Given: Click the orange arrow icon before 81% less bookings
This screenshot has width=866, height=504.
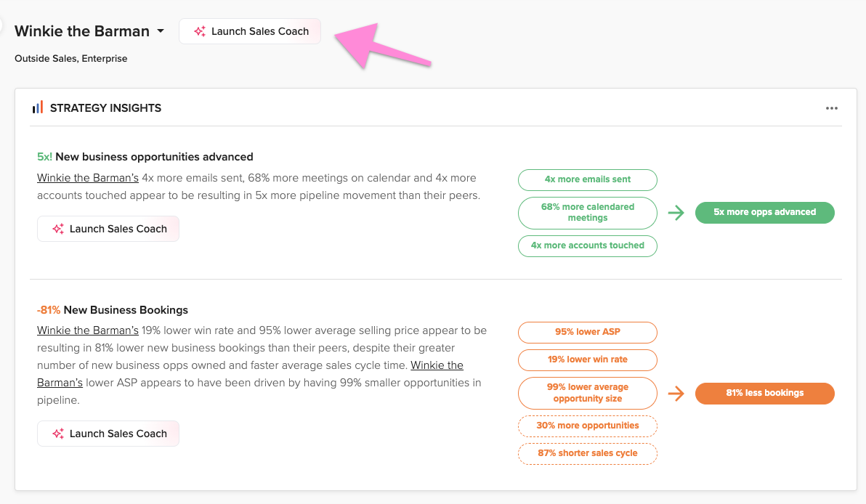Looking at the screenshot, I should coord(676,393).
